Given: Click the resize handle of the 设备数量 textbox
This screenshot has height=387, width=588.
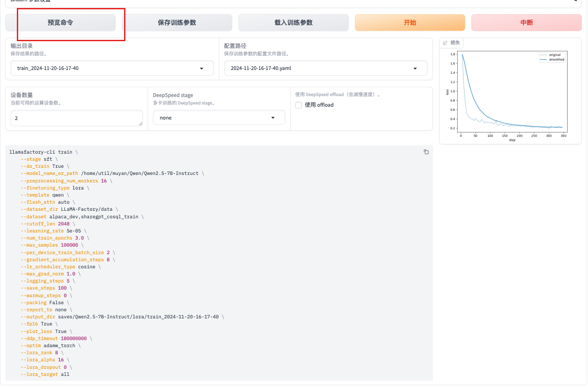Looking at the screenshot, I should click(140, 124).
